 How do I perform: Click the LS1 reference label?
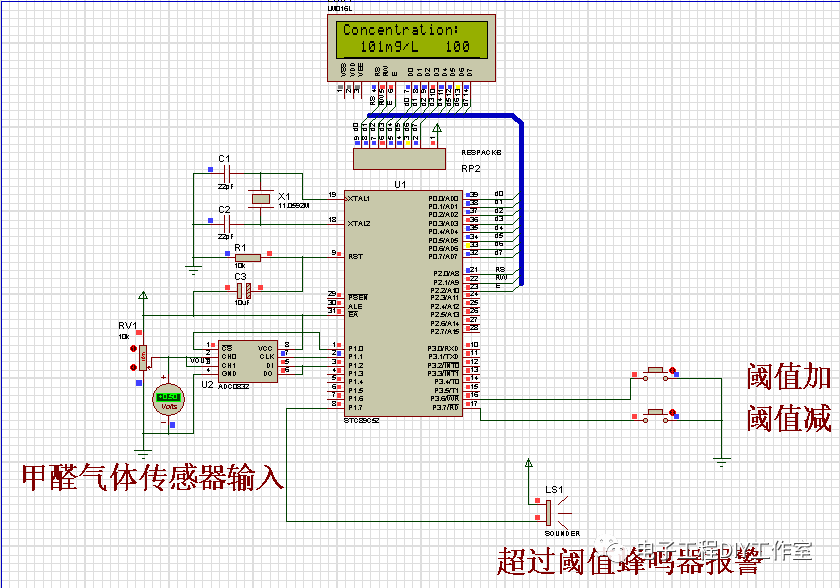coord(554,489)
